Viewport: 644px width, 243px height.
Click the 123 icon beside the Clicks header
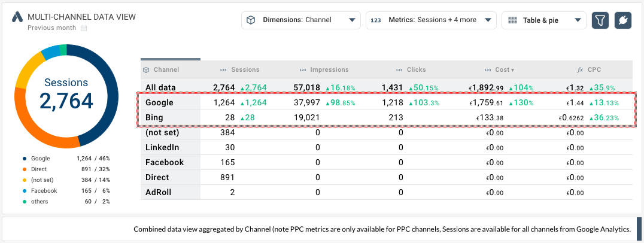399,70
